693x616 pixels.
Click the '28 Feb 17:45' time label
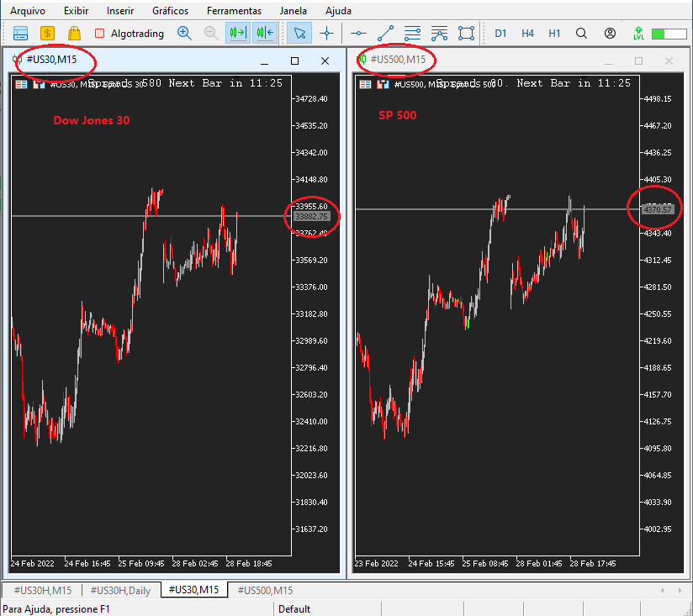593,563
